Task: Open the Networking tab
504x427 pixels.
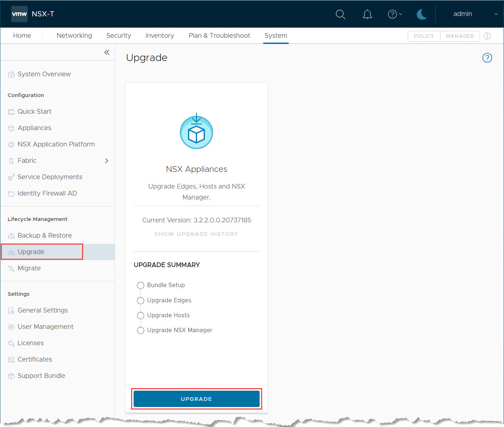Action: (x=74, y=36)
